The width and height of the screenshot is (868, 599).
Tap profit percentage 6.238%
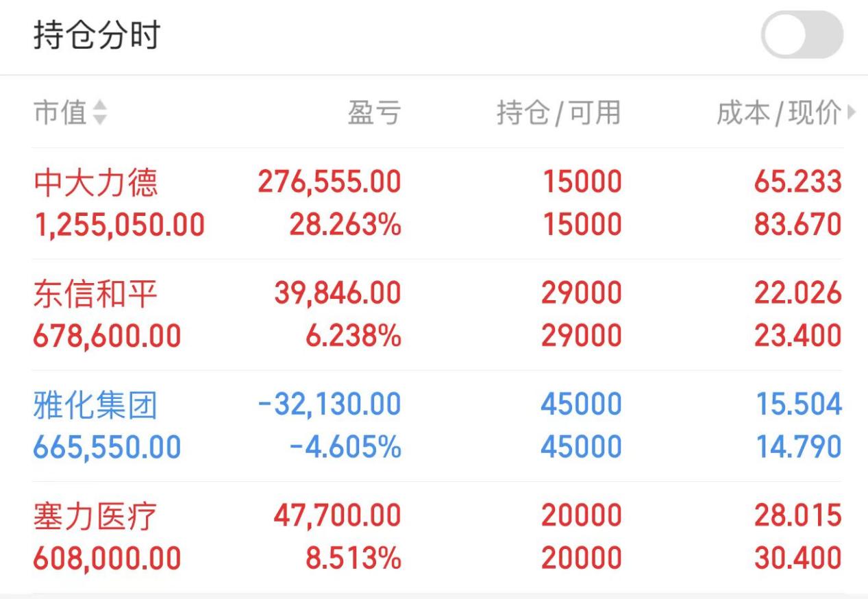353,336
